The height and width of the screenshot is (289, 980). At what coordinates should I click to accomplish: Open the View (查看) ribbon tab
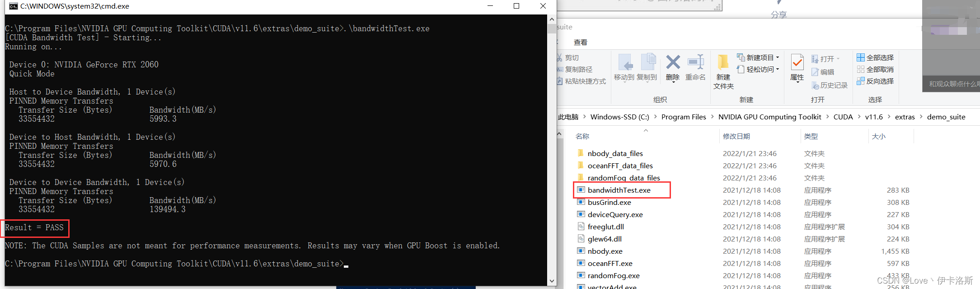point(581,43)
